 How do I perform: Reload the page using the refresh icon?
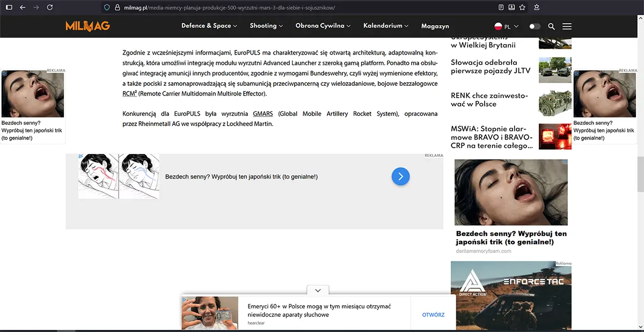[x=49, y=8]
